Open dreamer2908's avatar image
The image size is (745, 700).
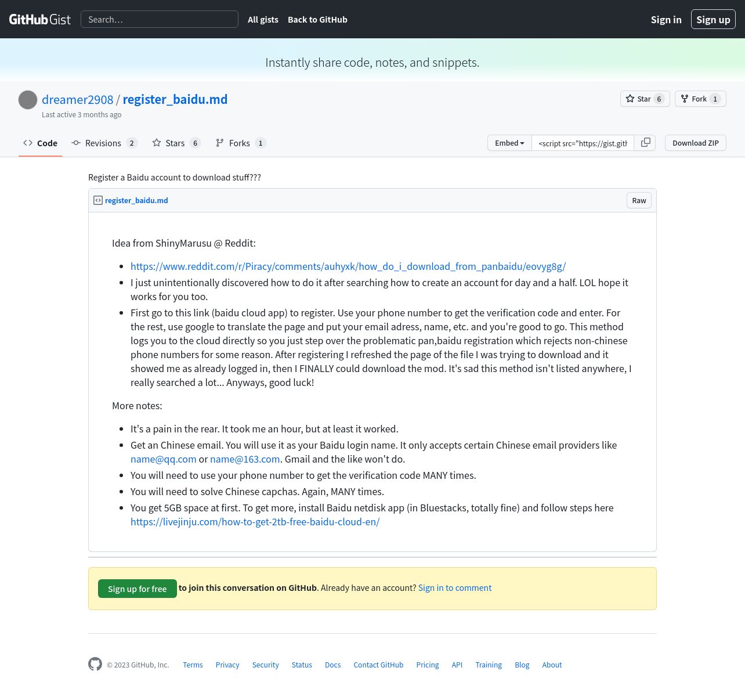tap(28, 100)
